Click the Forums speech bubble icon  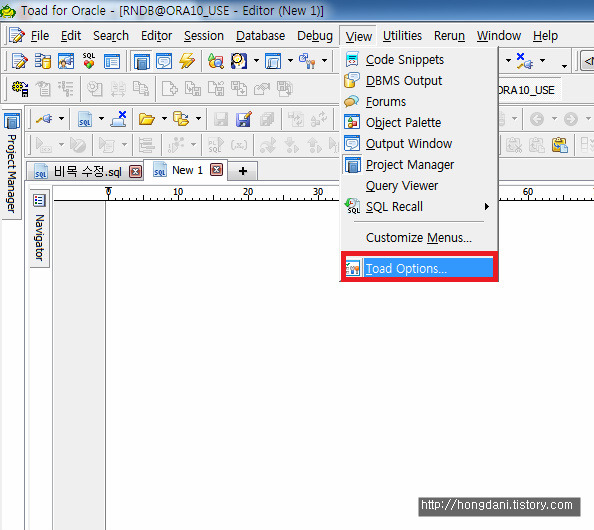click(352, 102)
